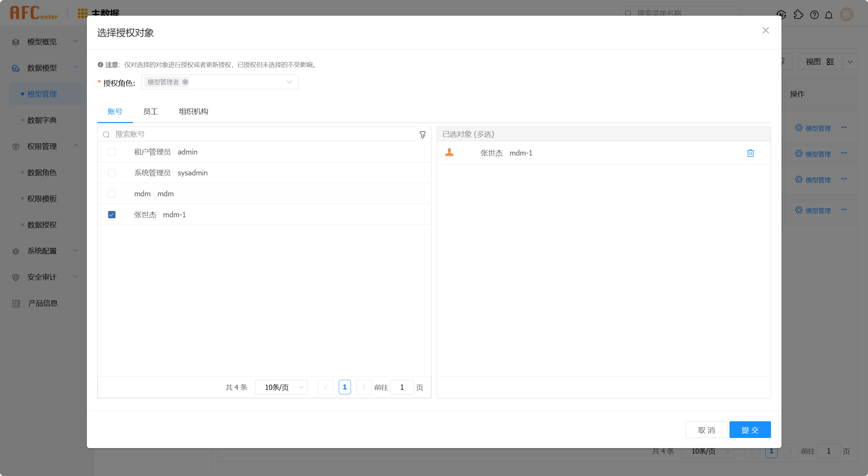Click the 安全审计 icon in sidebar
The height and width of the screenshot is (476, 868).
click(16, 277)
